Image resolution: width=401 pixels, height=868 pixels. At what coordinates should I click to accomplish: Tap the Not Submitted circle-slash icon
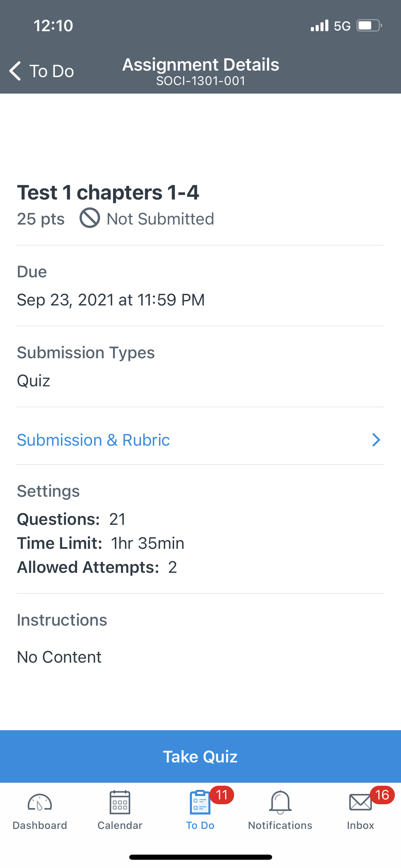(90, 218)
